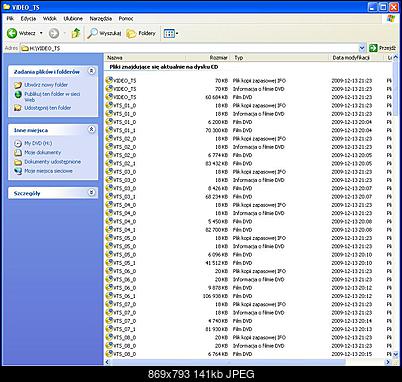Expand the Szczegóły panel
The image size is (402, 382).
click(91, 192)
